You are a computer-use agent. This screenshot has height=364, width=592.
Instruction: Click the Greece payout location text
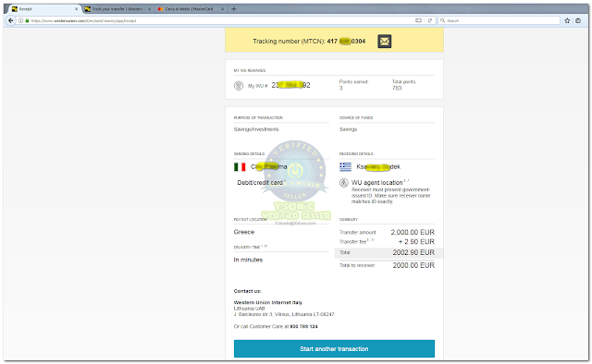click(244, 232)
